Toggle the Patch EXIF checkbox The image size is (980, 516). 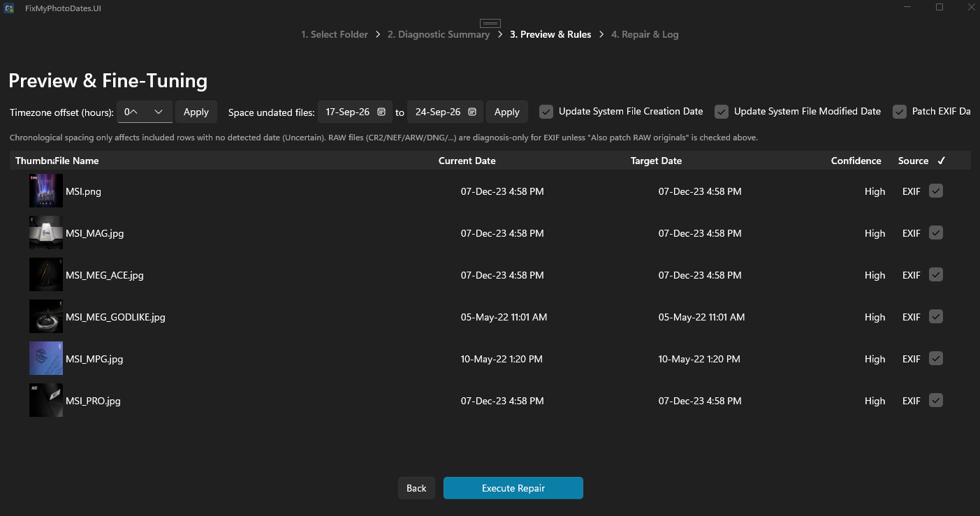tap(900, 112)
